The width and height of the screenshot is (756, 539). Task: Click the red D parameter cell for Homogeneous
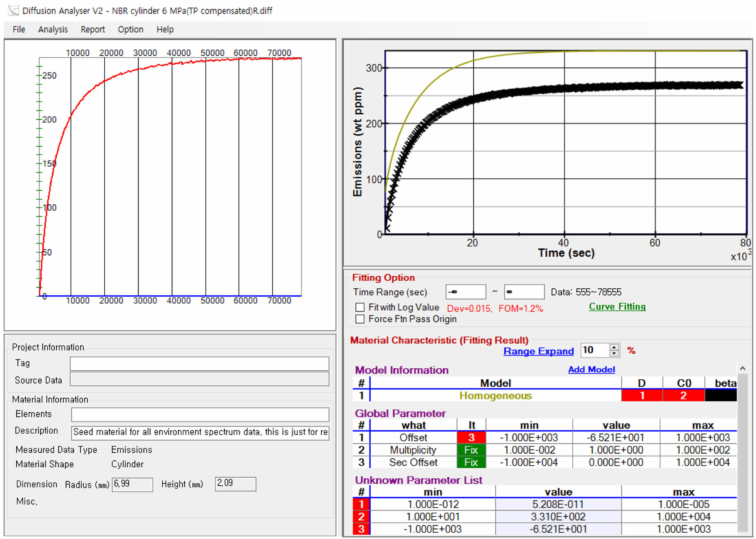point(641,395)
